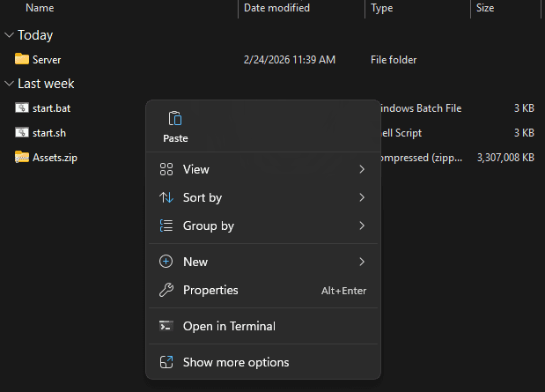
Task: Click the start.sh file icon
Action: [x=22, y=133]
